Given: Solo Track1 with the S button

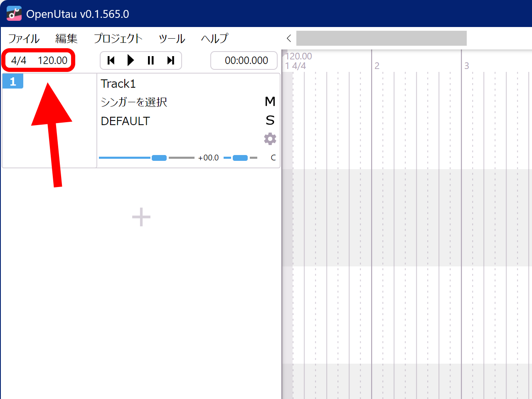Looking at the screenshot, I should point(270,120).
